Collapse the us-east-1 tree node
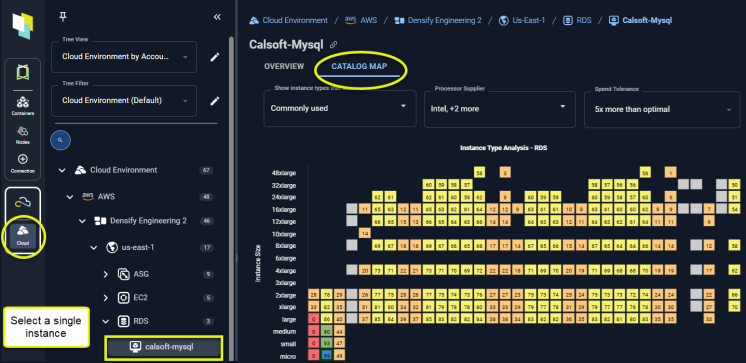This screenshot has height=363, width=746. pos(94,247)
